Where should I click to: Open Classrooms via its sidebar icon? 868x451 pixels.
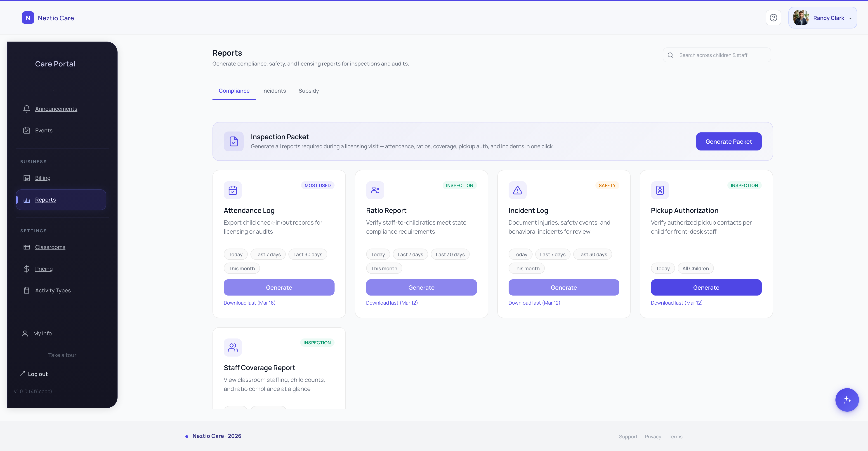click(27, 247)
